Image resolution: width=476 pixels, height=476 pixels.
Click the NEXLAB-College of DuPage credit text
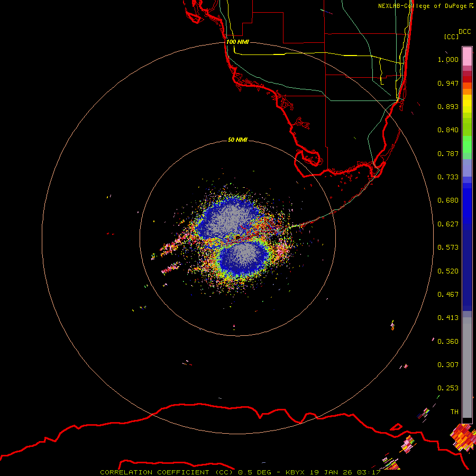422,6
